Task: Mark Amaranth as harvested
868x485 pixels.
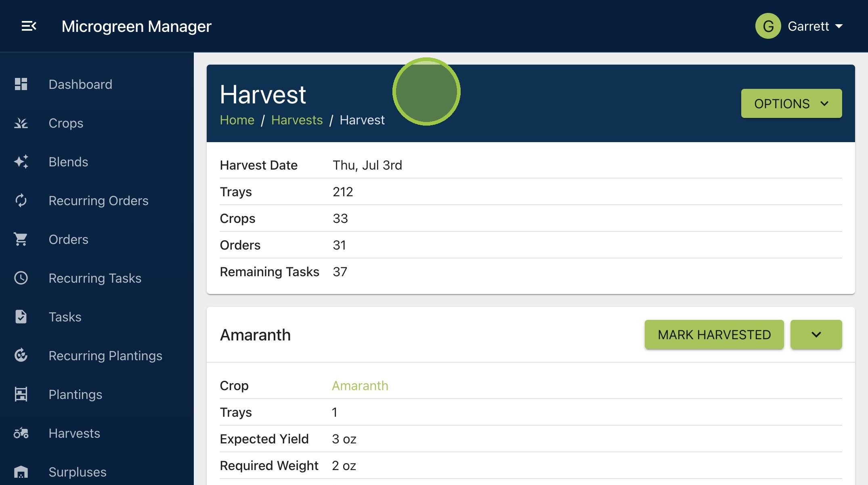Action: coord(714,335)
